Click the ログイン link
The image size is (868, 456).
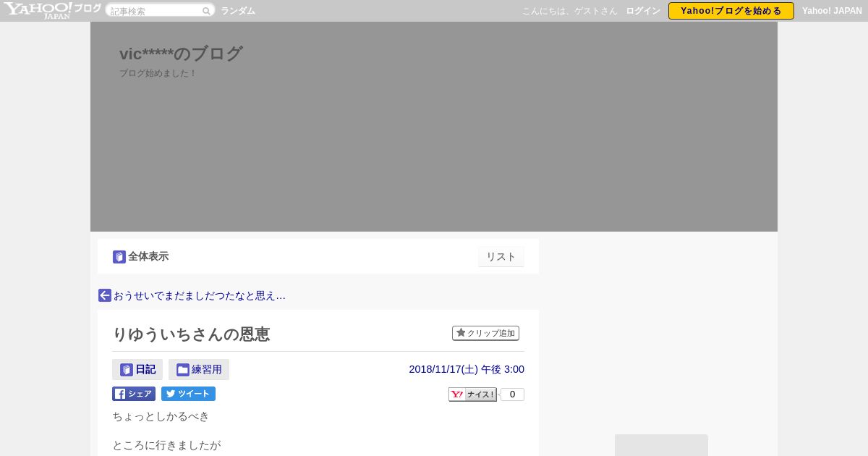(643, 11)
